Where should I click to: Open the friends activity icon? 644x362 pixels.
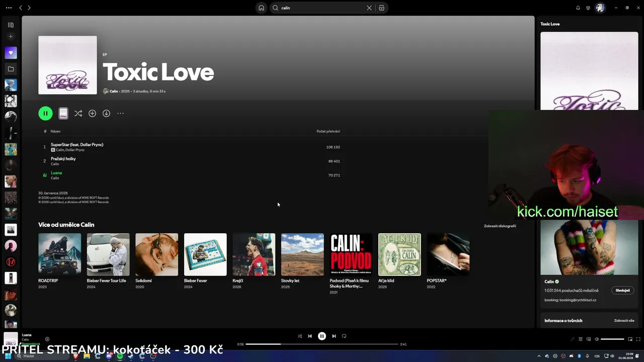pyautogui.click(x=588, y=8)
